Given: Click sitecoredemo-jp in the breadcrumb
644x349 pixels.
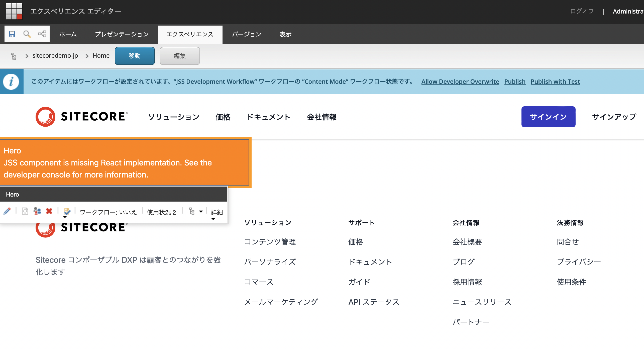Looking at the screenshot, I should pos(55,55).
